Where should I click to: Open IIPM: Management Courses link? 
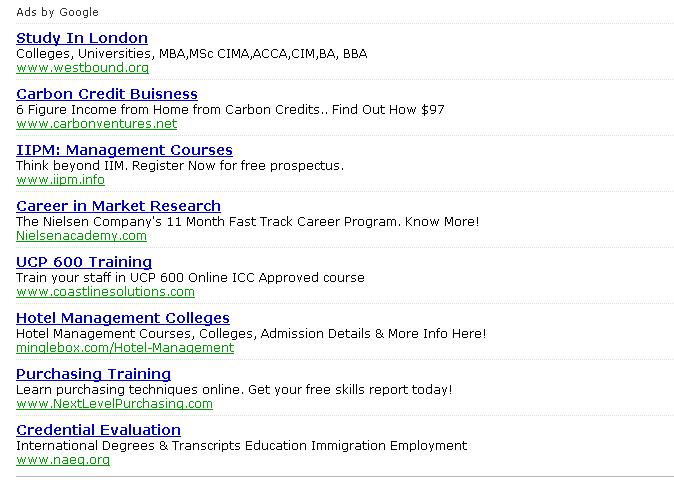pyautogui.click(x=124, y=150)
